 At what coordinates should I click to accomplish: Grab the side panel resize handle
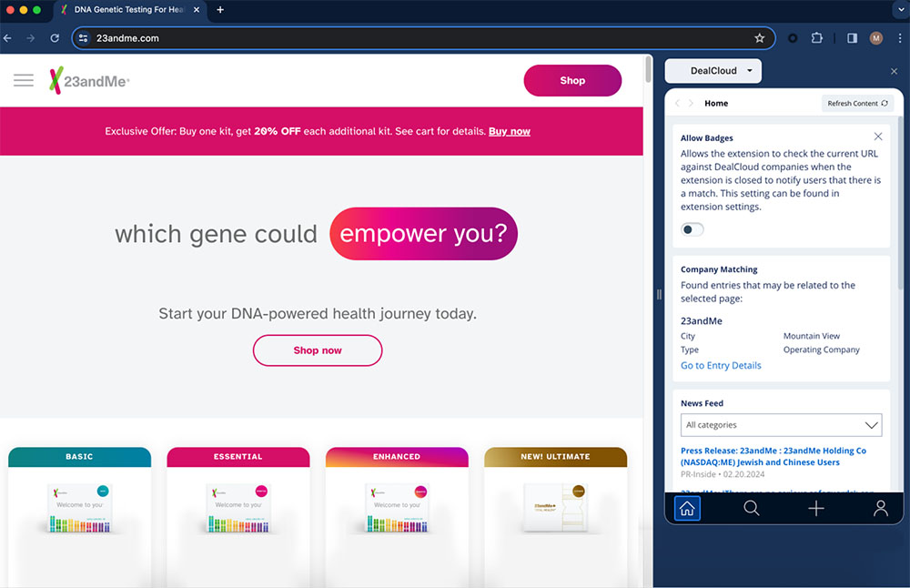(659, 294)
